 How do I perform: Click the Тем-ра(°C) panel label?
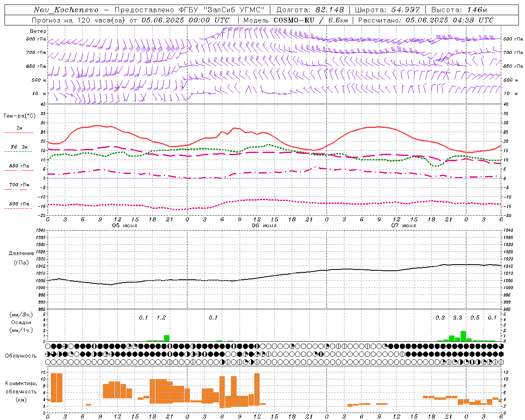click(x=19, y=116)
